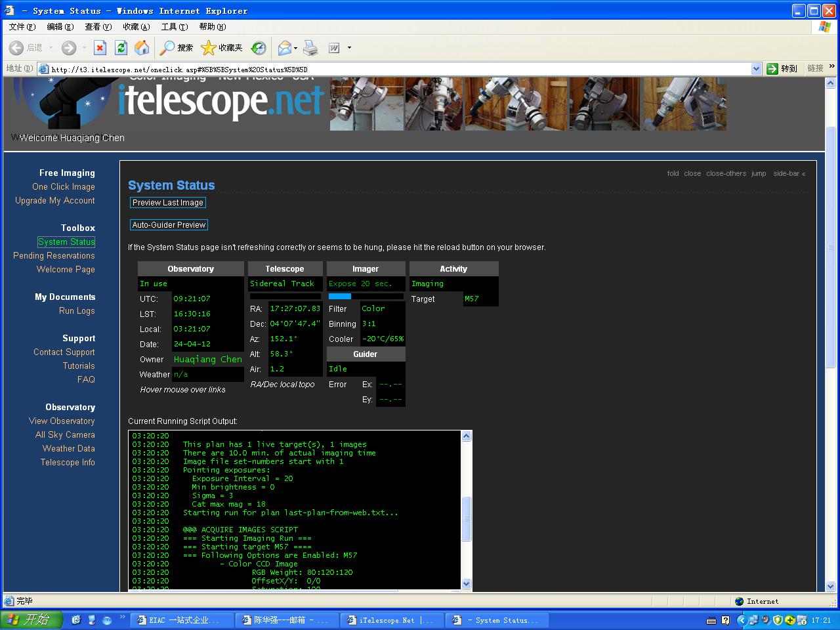Go to the browser Home page icon
The image size is (840, 630).
142,48
